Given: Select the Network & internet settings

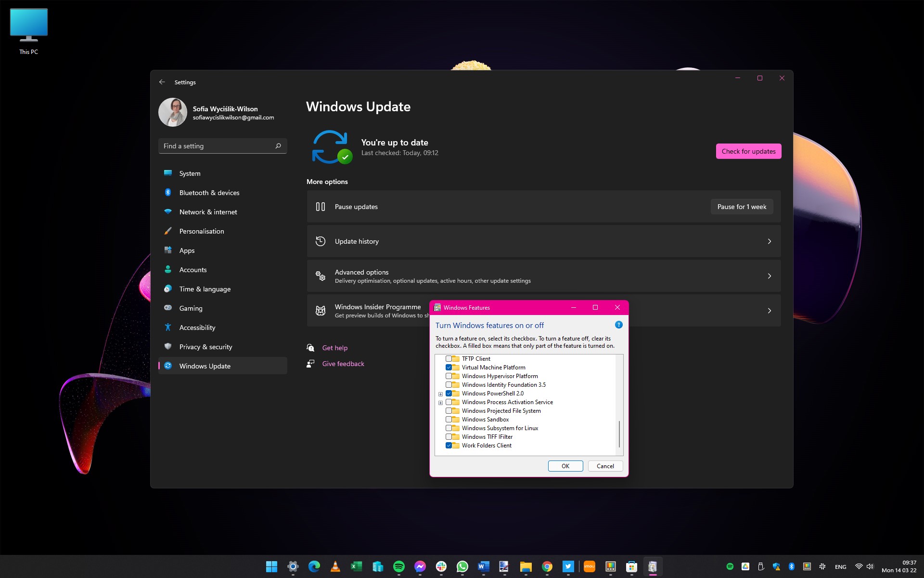Looking at the screenshot, I should pos(207,211).
